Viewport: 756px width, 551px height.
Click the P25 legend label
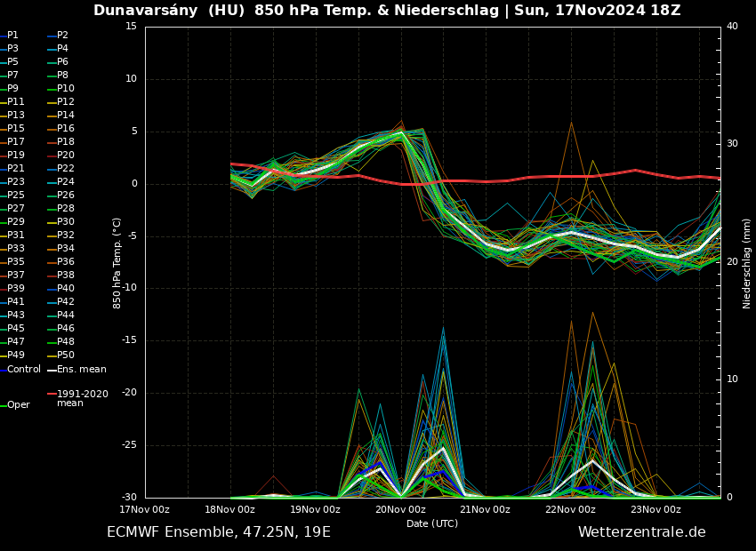coord(16,196)
